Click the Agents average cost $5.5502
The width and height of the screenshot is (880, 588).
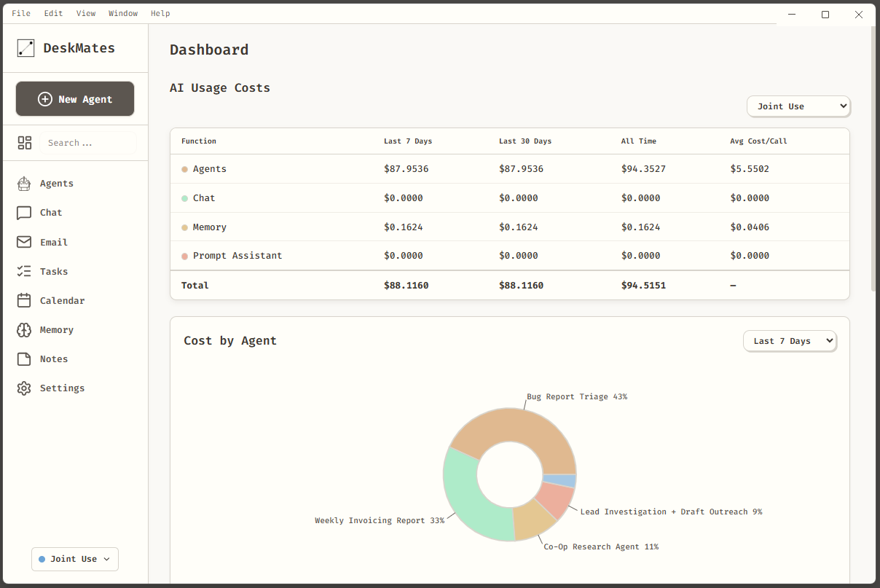750,169
